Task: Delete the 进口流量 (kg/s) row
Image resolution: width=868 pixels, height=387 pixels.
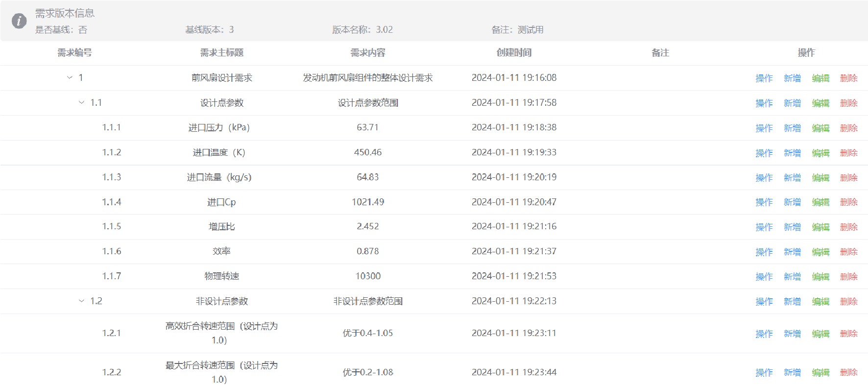Action: [x=849, y=178]
